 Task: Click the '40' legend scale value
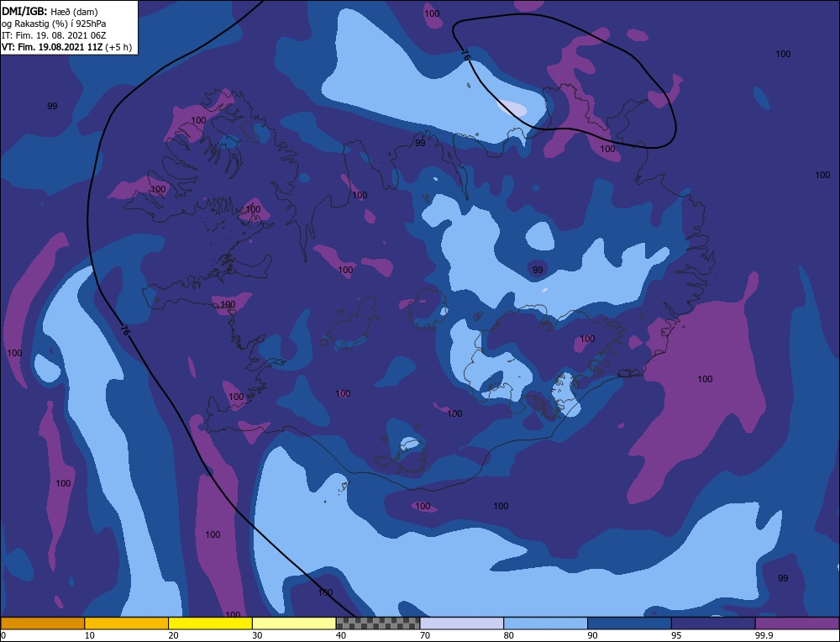(341, 635)
